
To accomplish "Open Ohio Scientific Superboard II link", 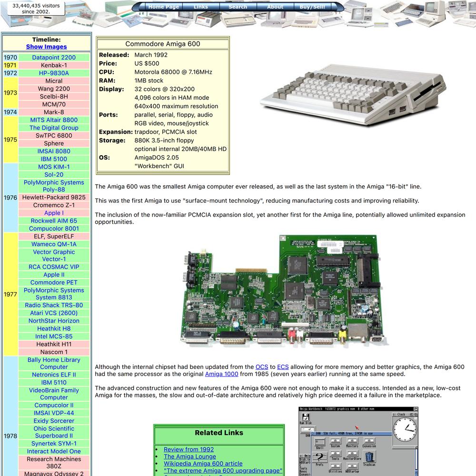I will point(54,432).
